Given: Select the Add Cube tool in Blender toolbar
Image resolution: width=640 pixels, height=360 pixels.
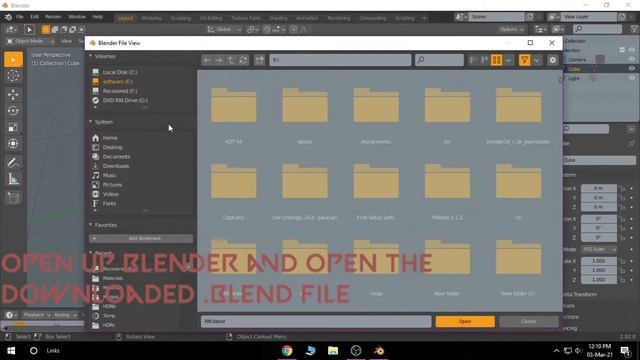Looking at the screenshot, I should coord(13,198).
